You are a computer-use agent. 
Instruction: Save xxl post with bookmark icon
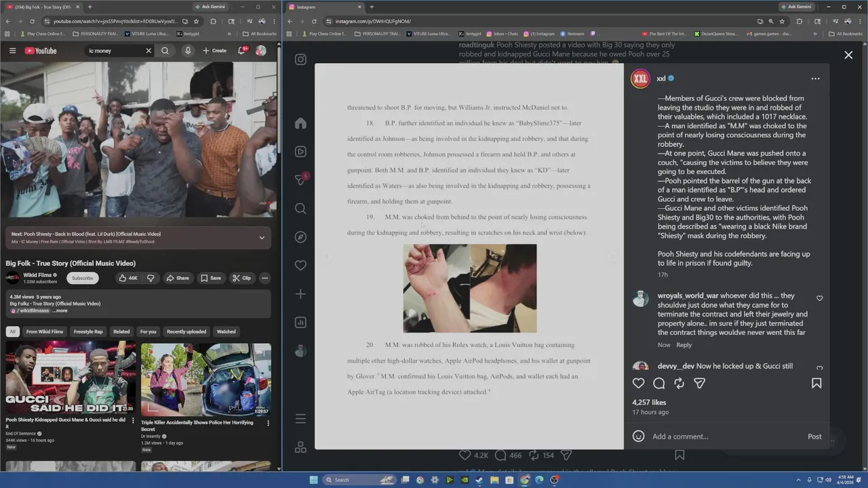click(816, 384)
